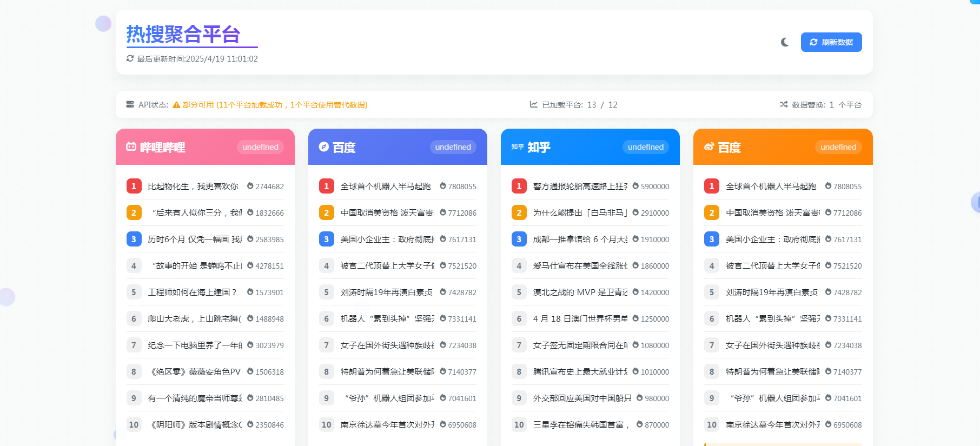Click the shuffle icon beside 数据替换
This screenshot has height=446, width=980.
click(x=784, y=104)
